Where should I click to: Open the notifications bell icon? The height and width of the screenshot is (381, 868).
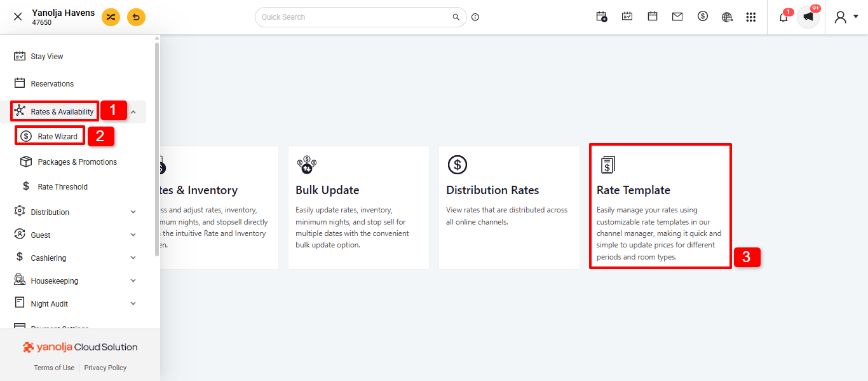(783, 17)
